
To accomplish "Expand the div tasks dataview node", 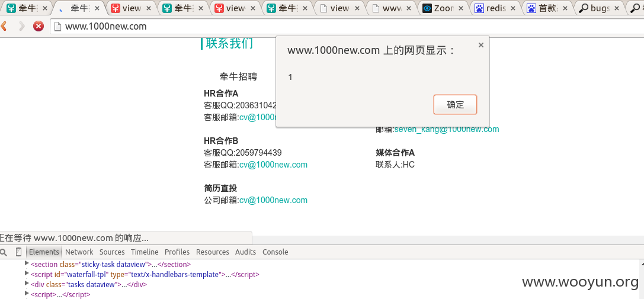I will [27, 284].
